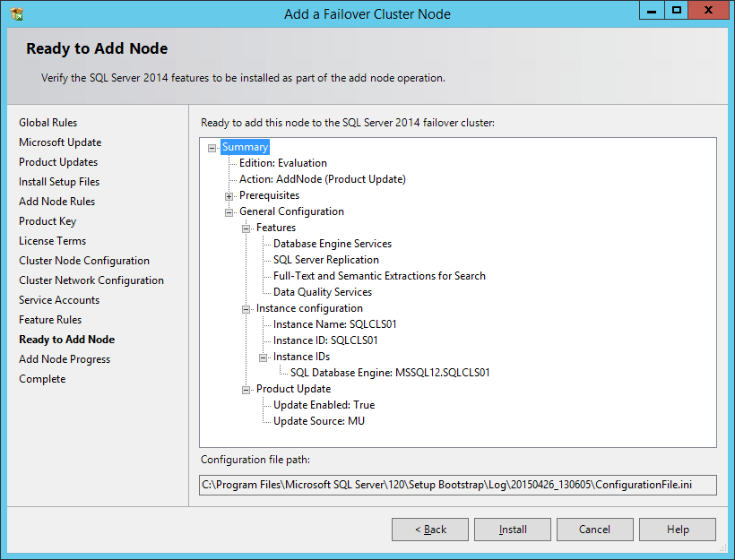Click the Feature Rules step
Screen dimensions: 735x560
[50, 320]
